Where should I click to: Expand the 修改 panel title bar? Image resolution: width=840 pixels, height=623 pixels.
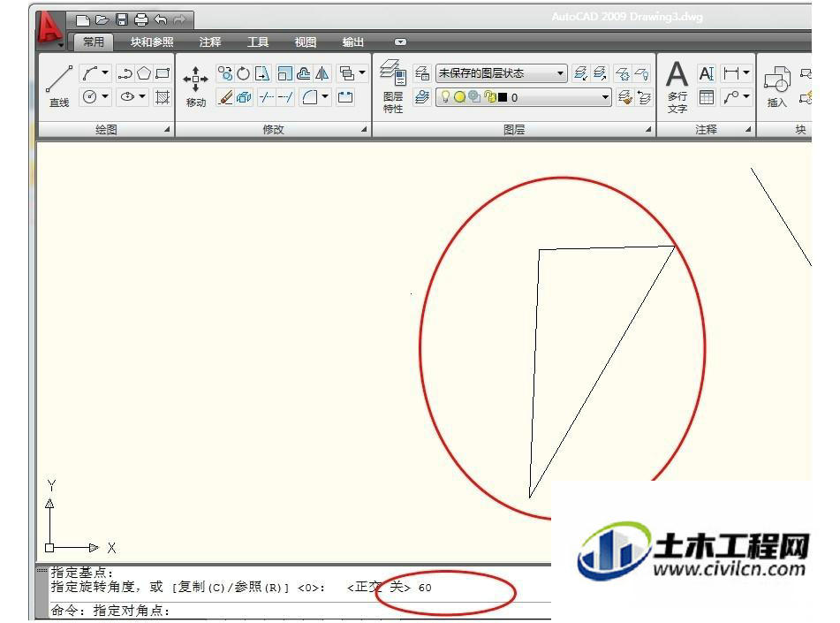tap(273, 129)
